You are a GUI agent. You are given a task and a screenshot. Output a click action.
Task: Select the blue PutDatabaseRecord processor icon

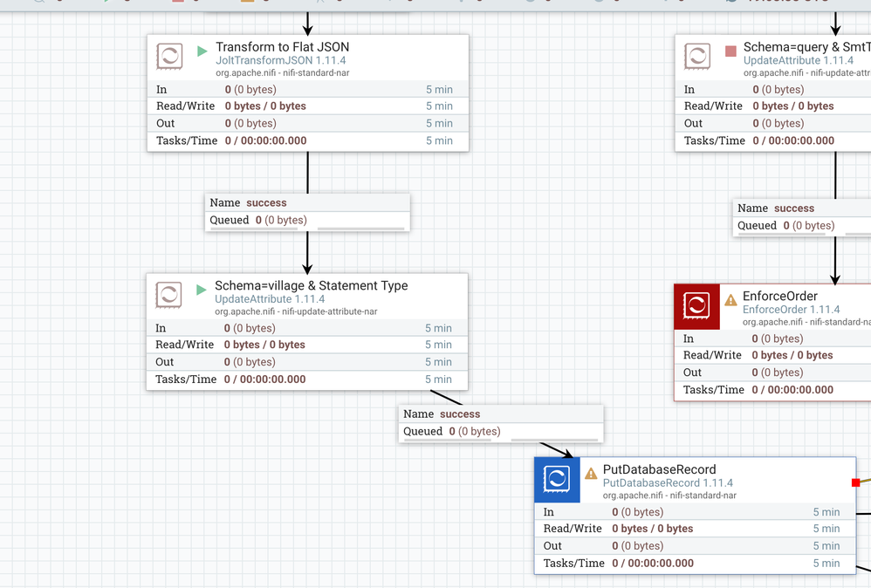(x=557, y=480)
